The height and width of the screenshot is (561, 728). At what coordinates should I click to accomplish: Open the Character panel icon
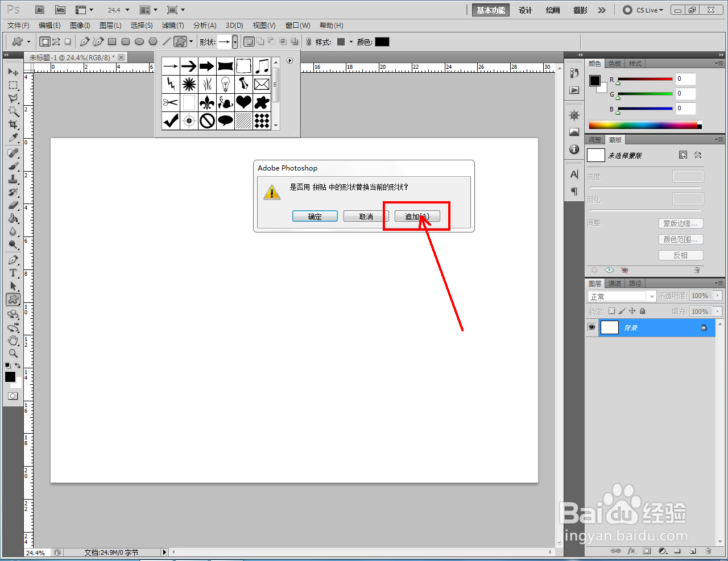[574, 174]
